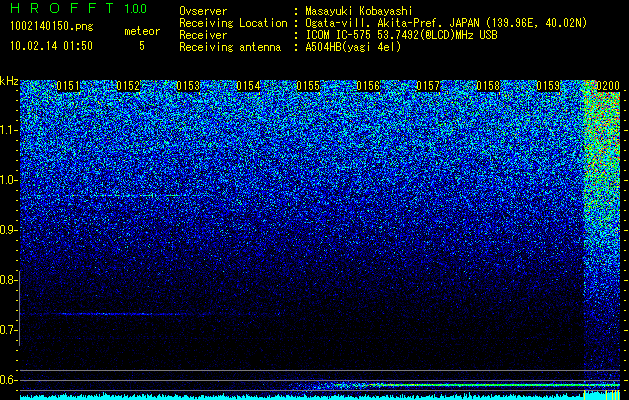
Task: Click the 0154 time marker
Action: (x=248, y=86)
